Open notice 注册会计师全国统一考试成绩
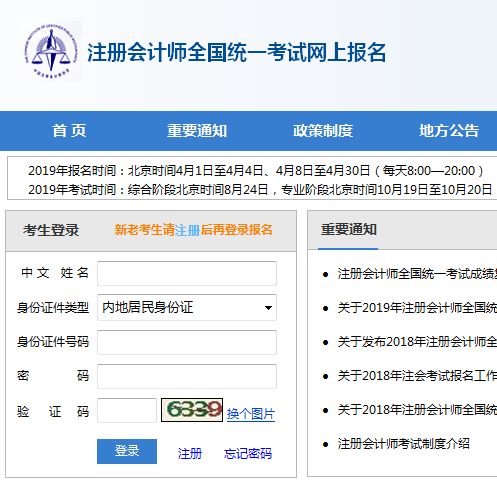This screenshot has width=497, height=480. click(417, 274)
